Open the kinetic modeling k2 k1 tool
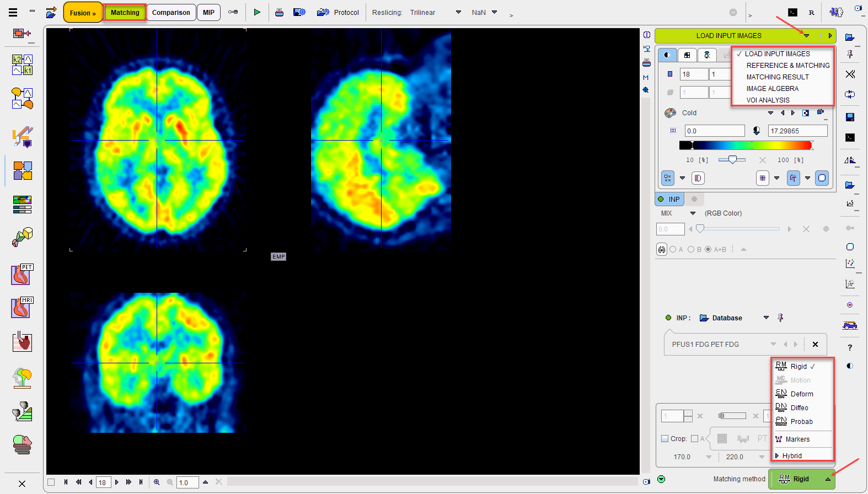The image size is (868, 494). coord(23,65)
